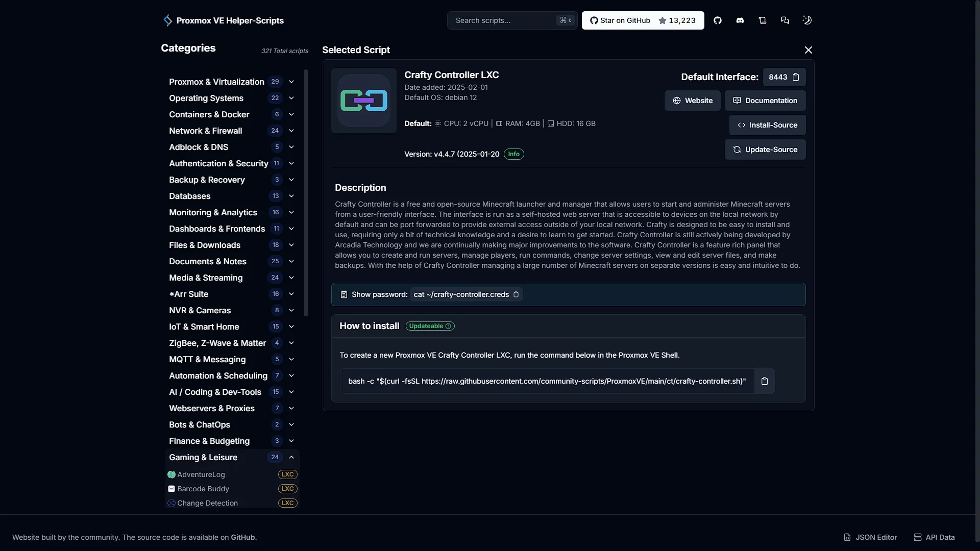
Task: Click the AdventureLog icon in sidebar
Action: tap(171, 474)
